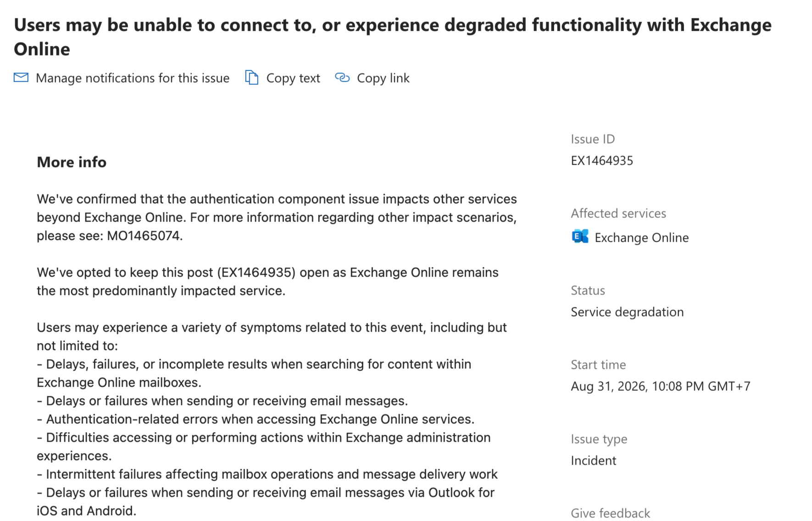
Task: Click the page title about Exchange Online
Action: click(x=393, y=37)
